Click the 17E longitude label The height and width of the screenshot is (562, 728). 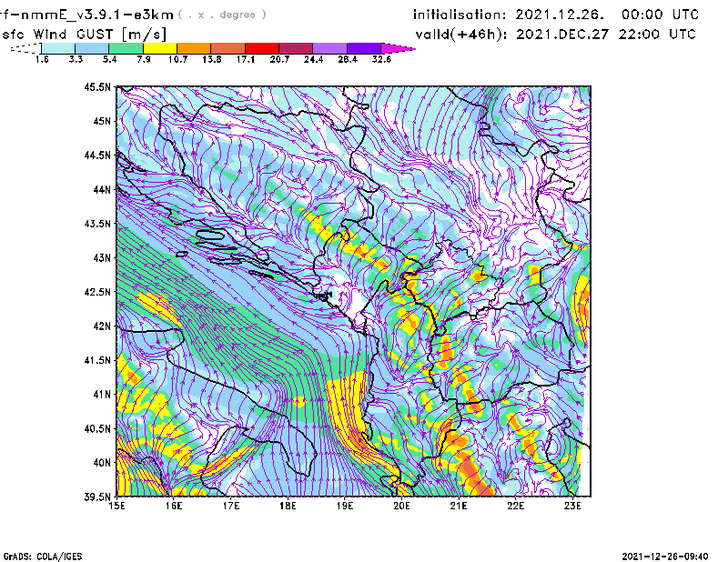[x=231, y=506]
